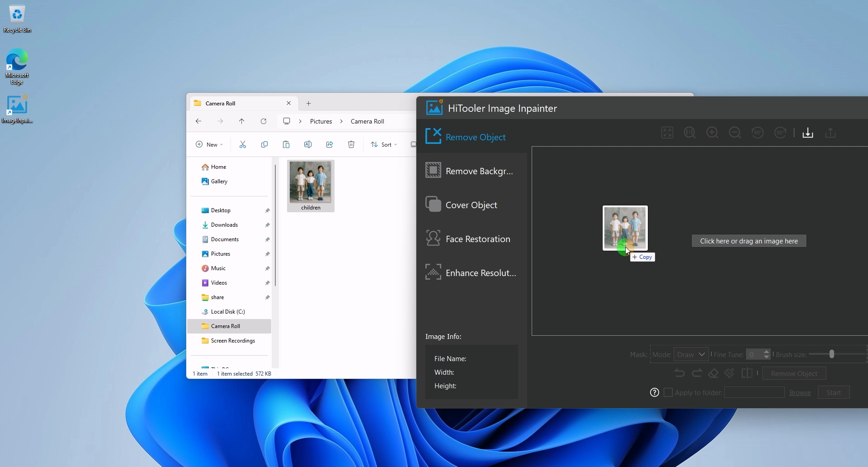This screenshot has width=868, height=467.
Task: Open the Sort dropdown in Explorer
Action: [384, 144]
